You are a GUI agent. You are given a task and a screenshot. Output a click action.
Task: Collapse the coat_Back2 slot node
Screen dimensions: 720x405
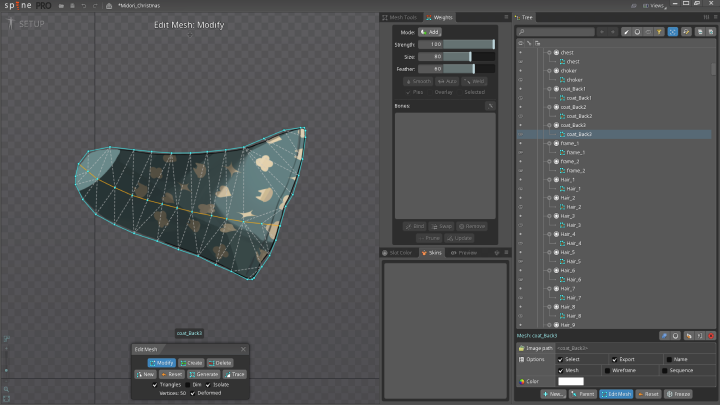tap(549, 107)
